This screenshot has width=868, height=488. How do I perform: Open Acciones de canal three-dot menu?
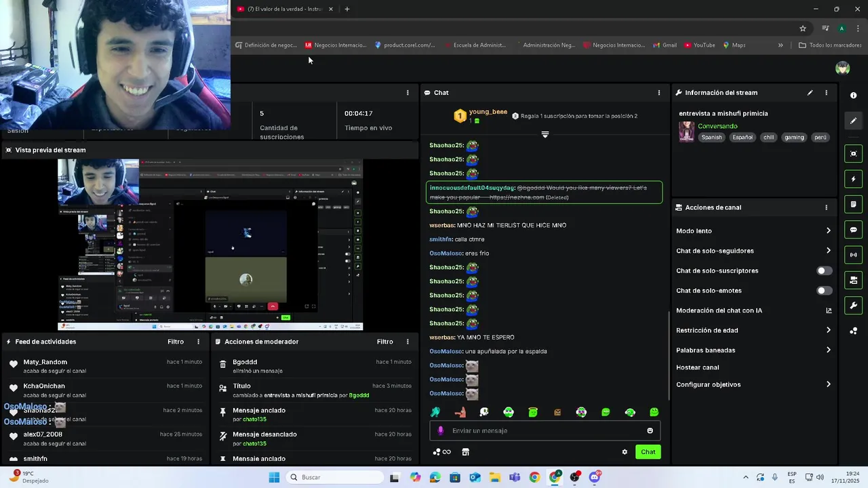(x=826, y=207)
